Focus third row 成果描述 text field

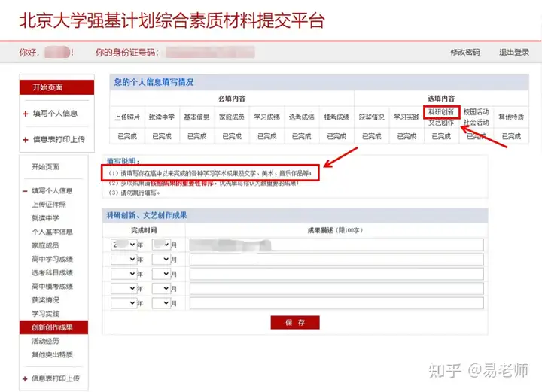tap(336, 274)
